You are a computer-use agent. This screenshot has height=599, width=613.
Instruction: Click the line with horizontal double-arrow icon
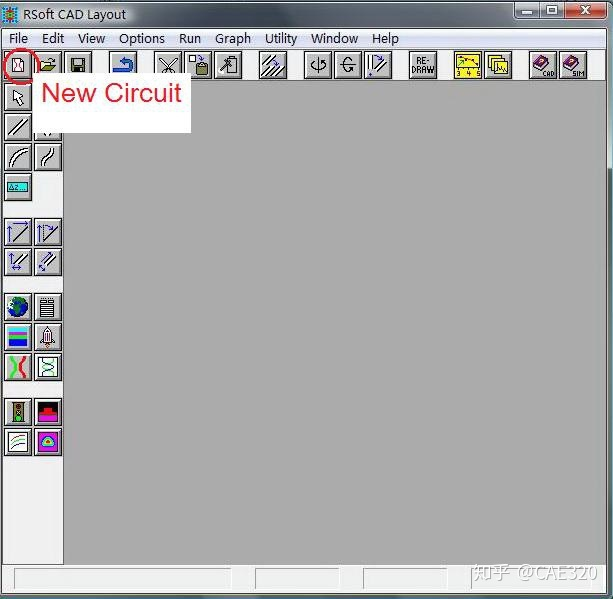[18, 262]
